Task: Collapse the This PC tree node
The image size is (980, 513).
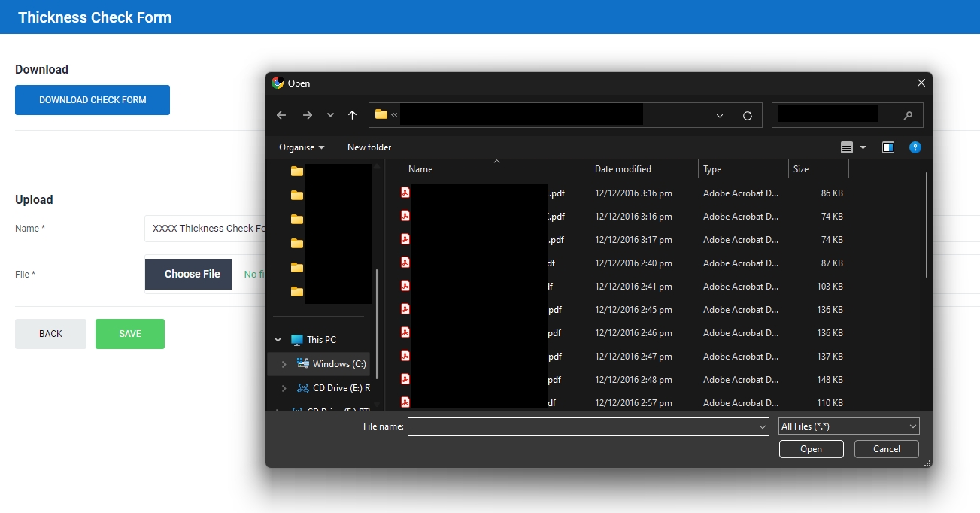Action: 278,340
